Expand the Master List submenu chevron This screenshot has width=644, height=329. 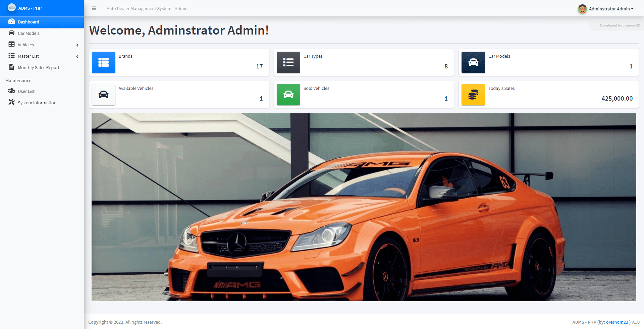pyautogui.click(x=77, y=56)
